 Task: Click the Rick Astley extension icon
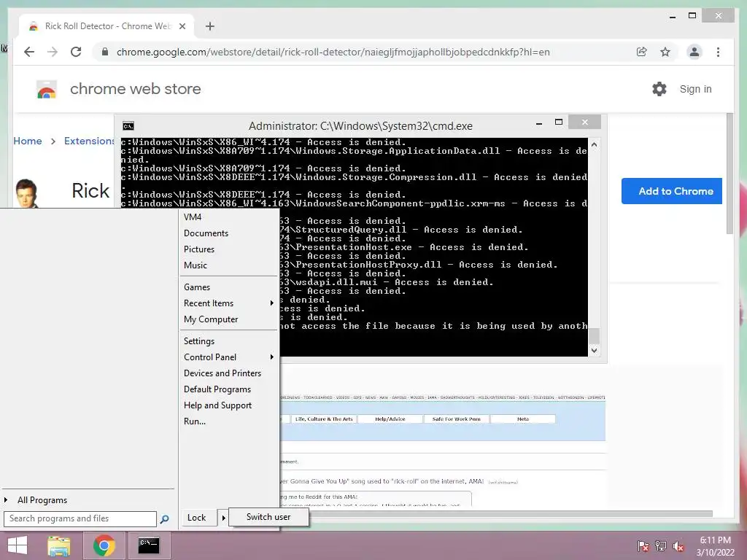(x=27, y=193)
